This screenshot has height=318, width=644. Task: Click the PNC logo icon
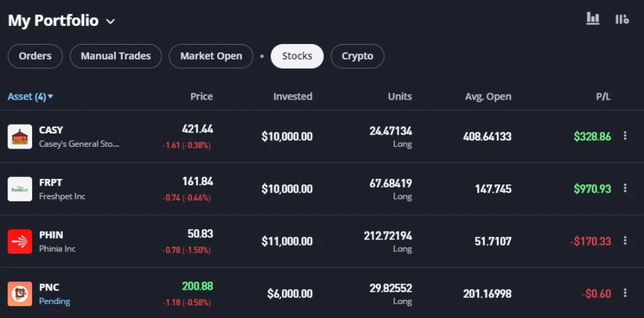(x=19, y=293)
